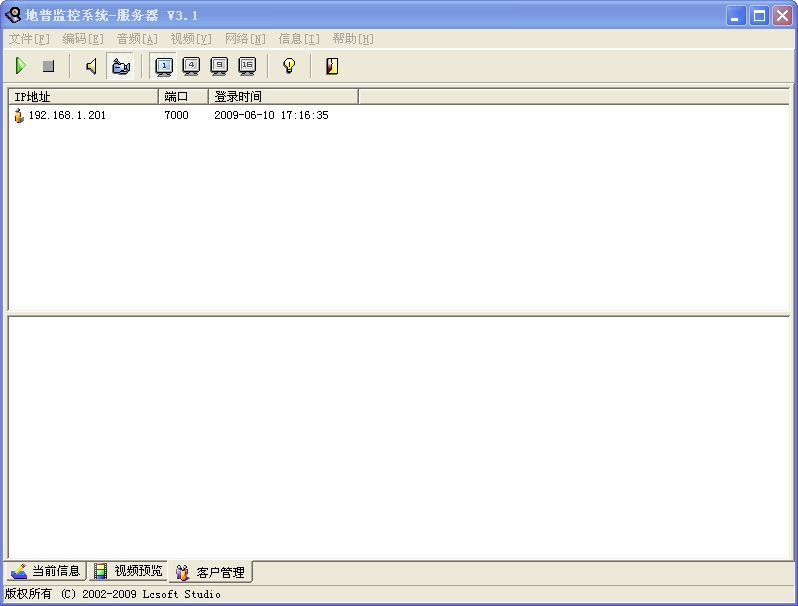This screenshot has height=606, width=798.
Task: Open the 编码 (Encoding) menu
Action: pyautogui.click(x=83, y=39)
